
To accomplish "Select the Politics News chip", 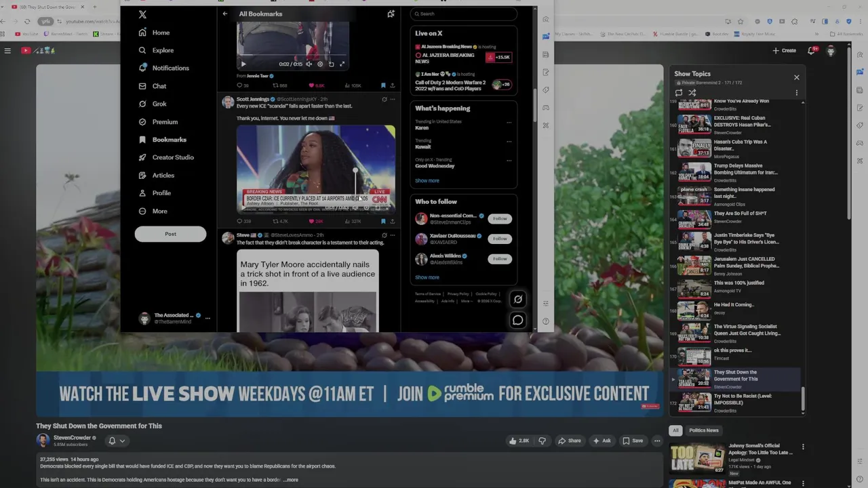I will 704,430.
